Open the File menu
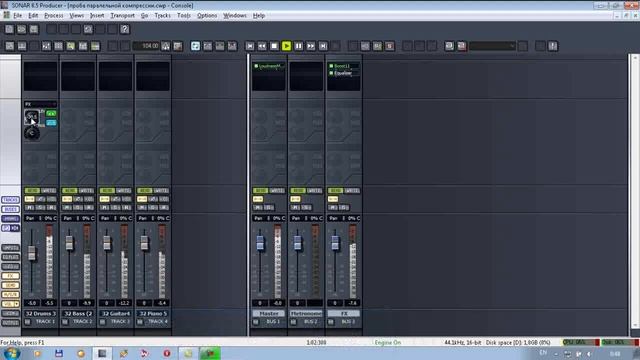This screenshot has width=640, height=360. [x=18, y=16]
